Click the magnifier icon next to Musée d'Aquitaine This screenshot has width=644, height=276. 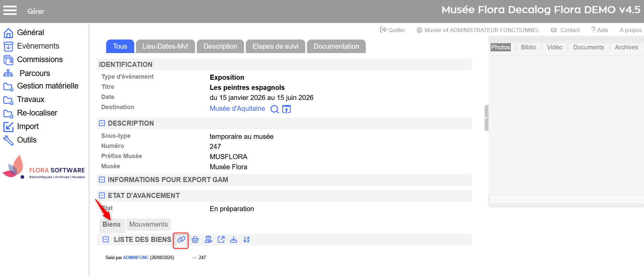pos(275,109)
